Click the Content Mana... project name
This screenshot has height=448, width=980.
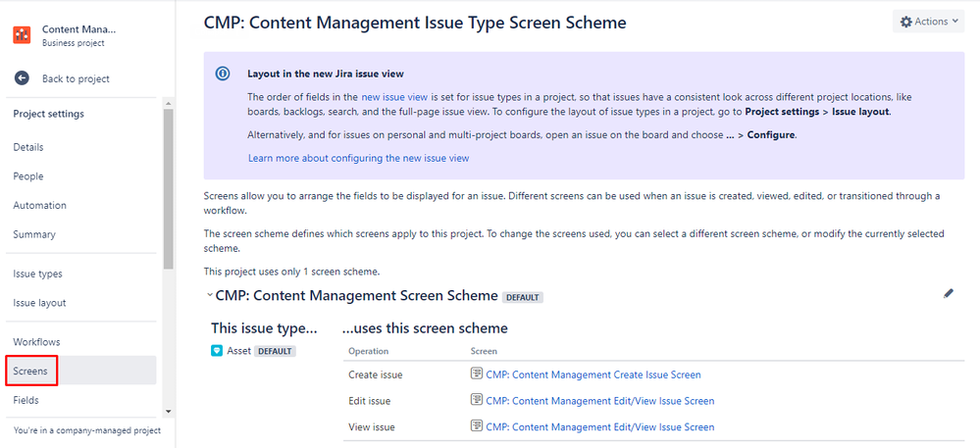(x=78, y=29)
